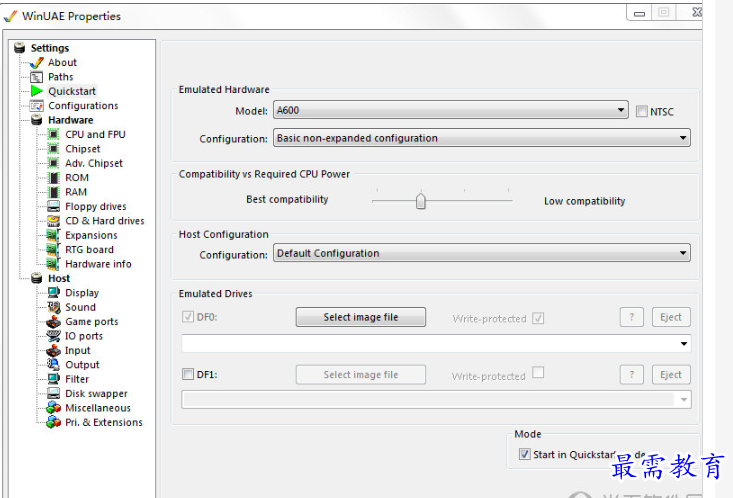The image size is (733, 498).
Task: Toggle the NTSC checkbox
Action: 642,111
